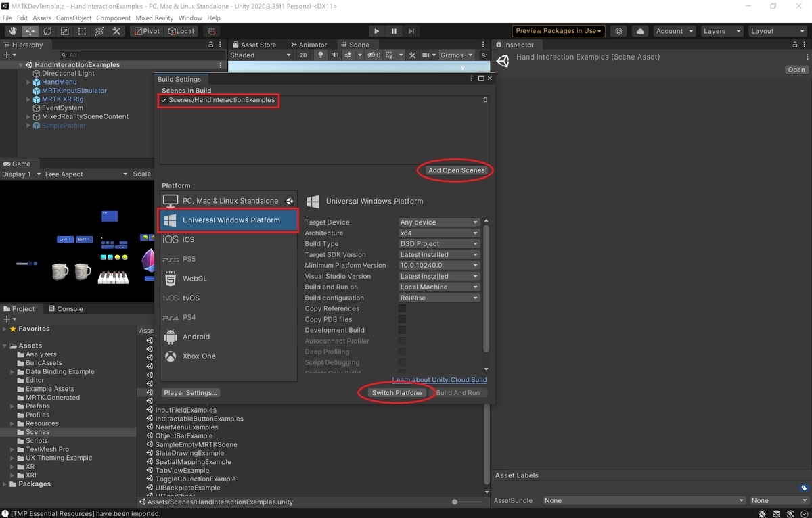Open the GameObject menu
This screenshot has height=518, width=812.
74,18
